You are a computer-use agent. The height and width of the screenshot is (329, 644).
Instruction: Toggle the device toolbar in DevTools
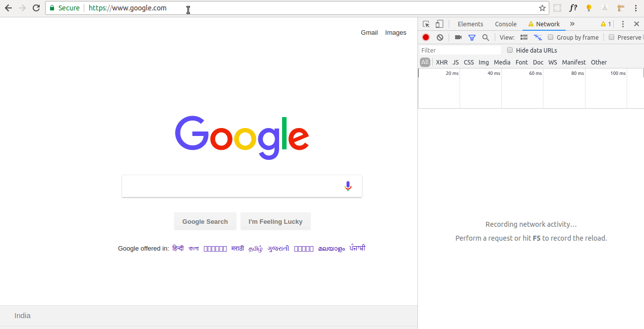pyautogui.click(x=439, y=24)
